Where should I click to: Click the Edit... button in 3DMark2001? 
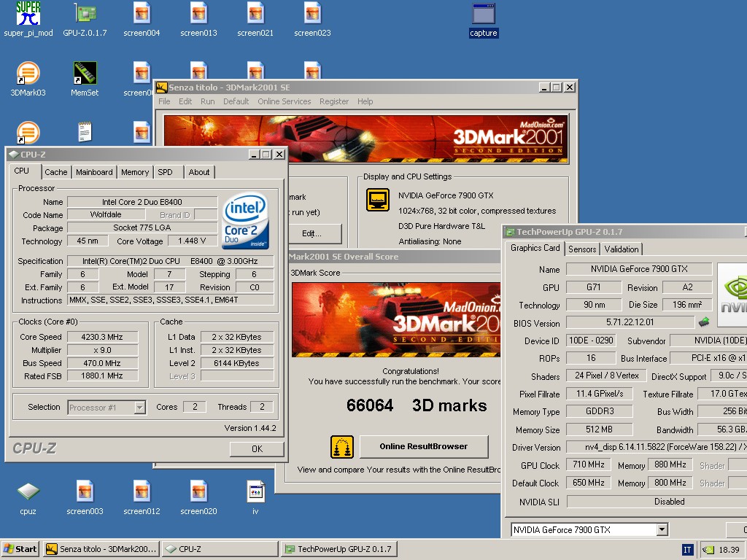click(x=315, y=233)
